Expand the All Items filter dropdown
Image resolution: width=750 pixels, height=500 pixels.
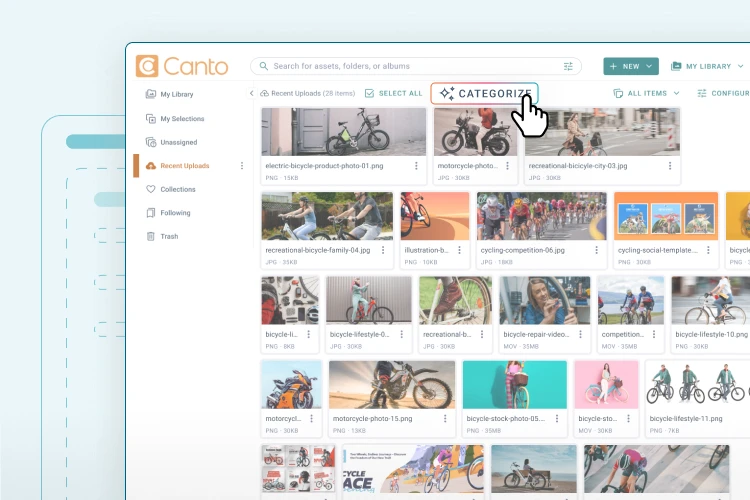click(x=647, y=93)
